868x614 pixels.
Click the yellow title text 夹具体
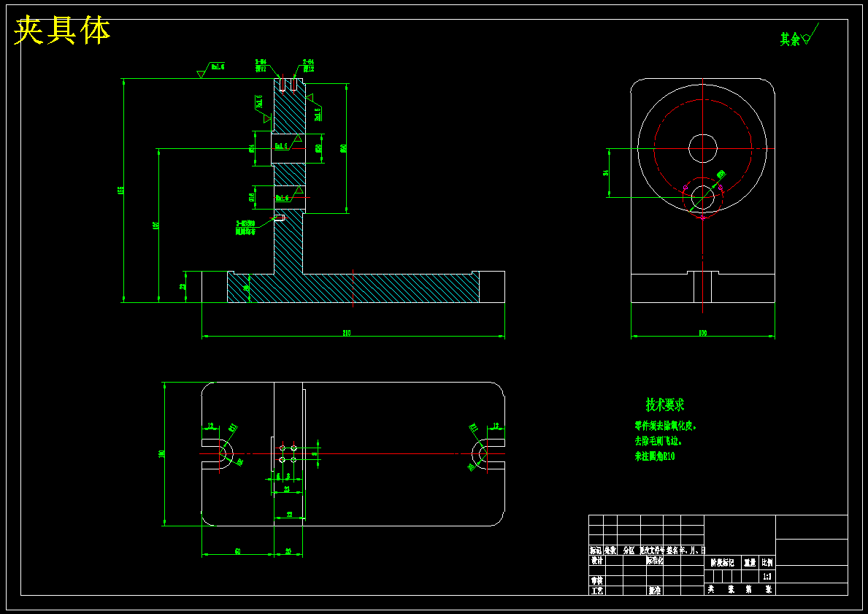pyautogui.click(x=62, y=31)
